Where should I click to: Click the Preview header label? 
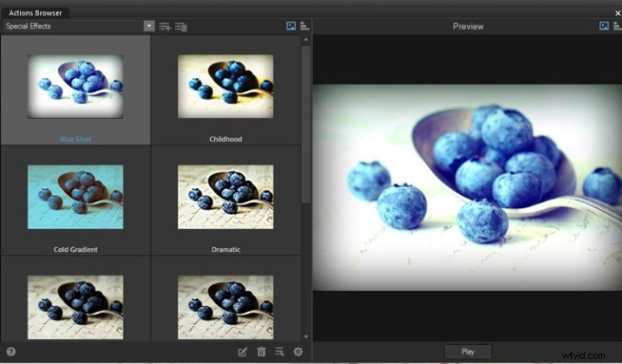tap(468, 27)
